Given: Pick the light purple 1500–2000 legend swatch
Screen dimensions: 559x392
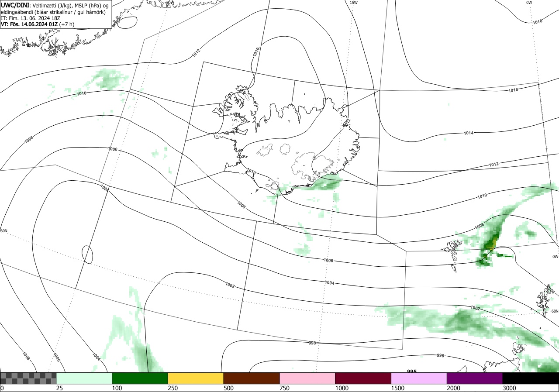Looking at the screenshot, I should [x=419, y=378].
